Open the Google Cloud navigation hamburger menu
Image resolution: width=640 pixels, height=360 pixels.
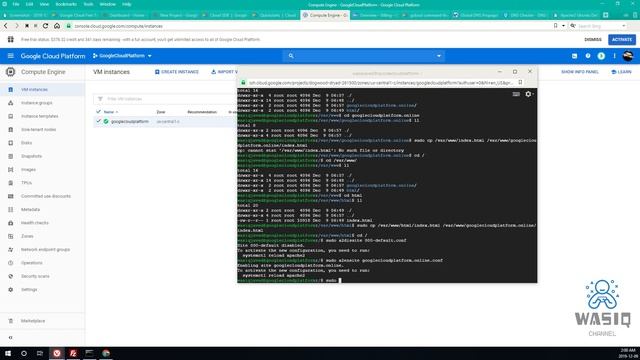(11, 56)
